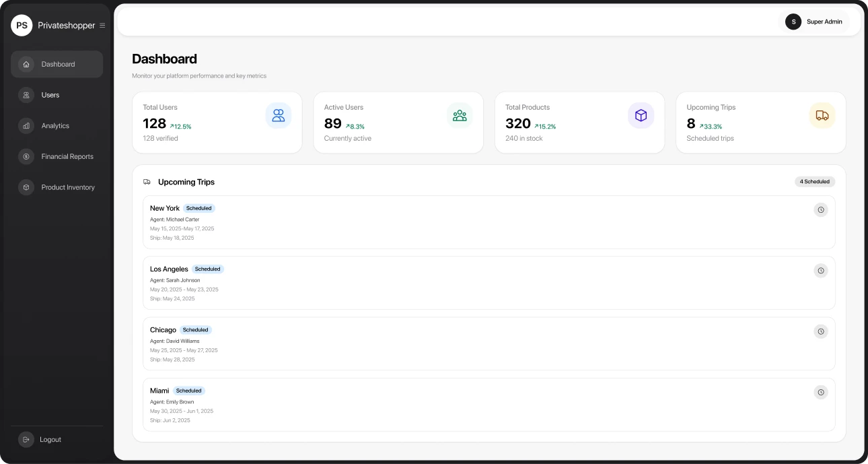Click the Active Users count 89
The image size is (868, 464).
tap(333, 124)
